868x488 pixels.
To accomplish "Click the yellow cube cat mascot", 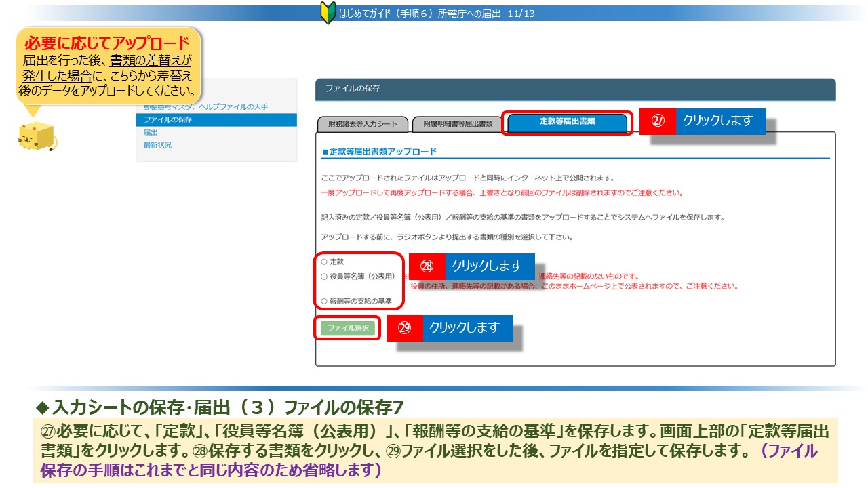I will coord(37,136).
